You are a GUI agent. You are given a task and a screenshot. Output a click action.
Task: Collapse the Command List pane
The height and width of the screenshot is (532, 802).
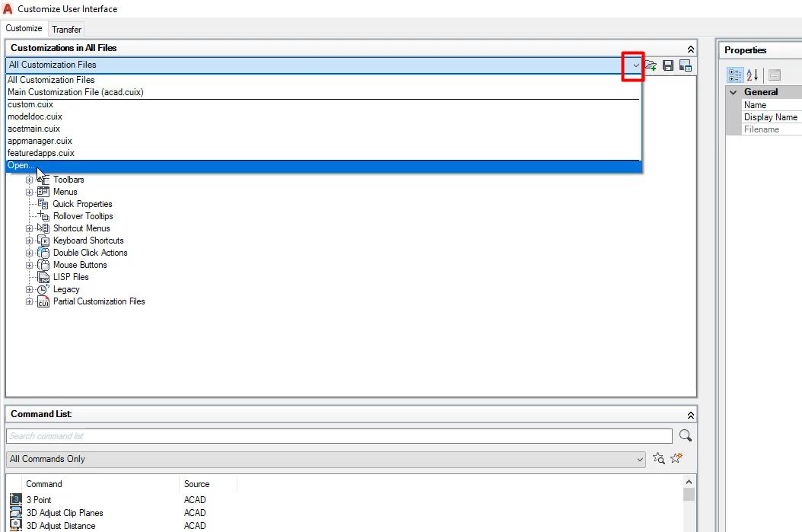coord(690,414)
